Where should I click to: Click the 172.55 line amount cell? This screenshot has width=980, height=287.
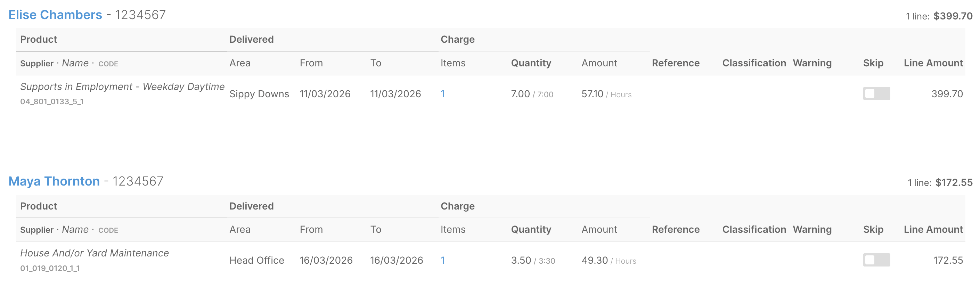(x=948, y=260)
